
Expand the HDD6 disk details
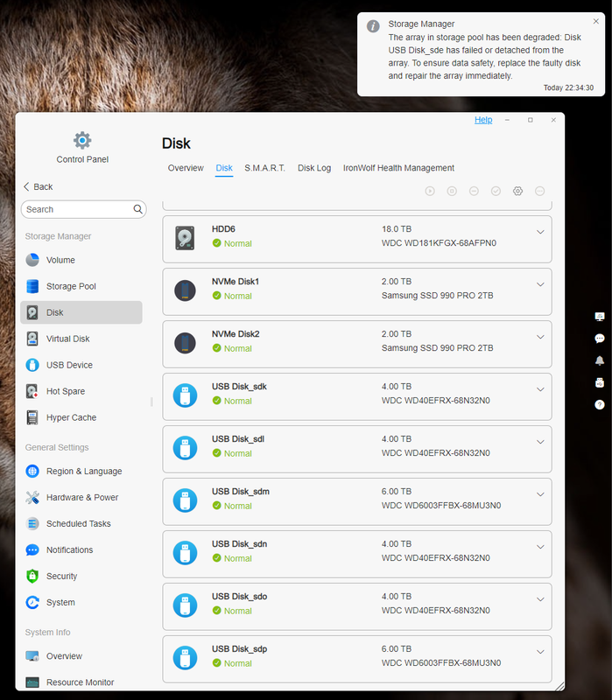[x=540, y=232]
